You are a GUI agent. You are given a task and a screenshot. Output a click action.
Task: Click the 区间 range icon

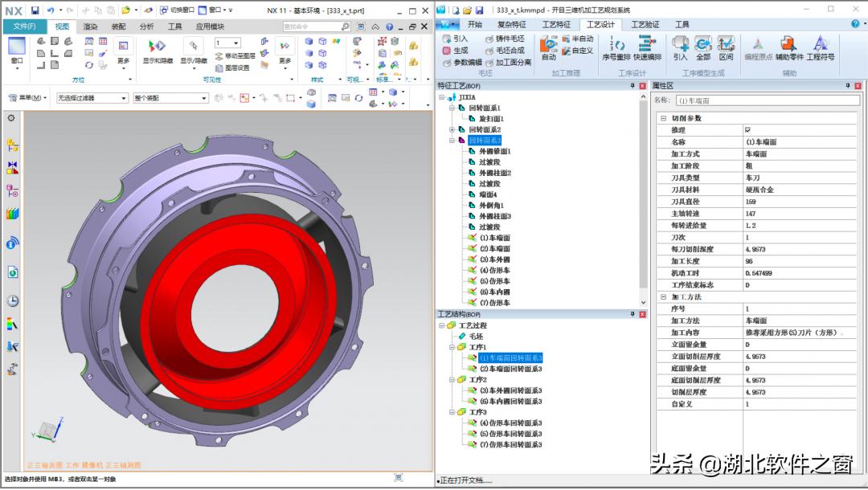[x=726, y=47]
